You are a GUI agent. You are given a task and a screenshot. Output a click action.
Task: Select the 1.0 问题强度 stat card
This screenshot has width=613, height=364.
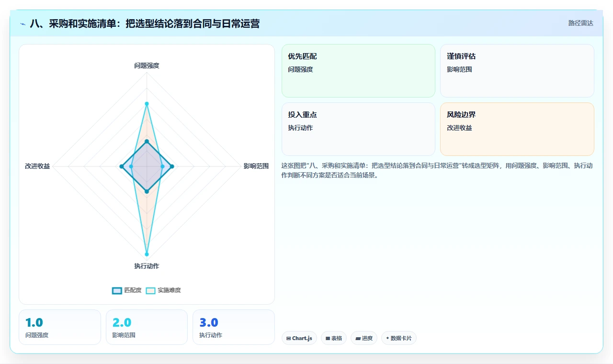60,327
